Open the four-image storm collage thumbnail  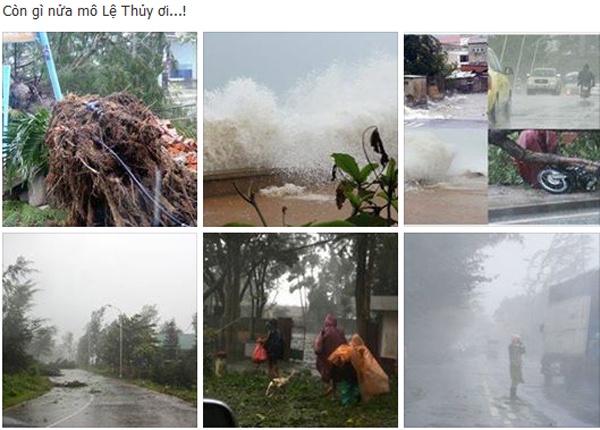[x=502, y=129]
